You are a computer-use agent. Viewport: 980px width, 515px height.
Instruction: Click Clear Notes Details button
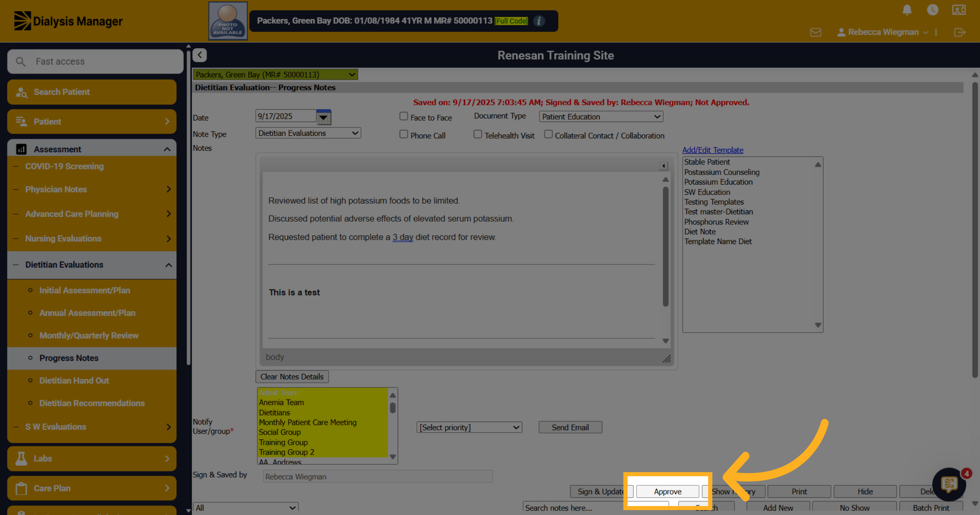tap(292, 377)
